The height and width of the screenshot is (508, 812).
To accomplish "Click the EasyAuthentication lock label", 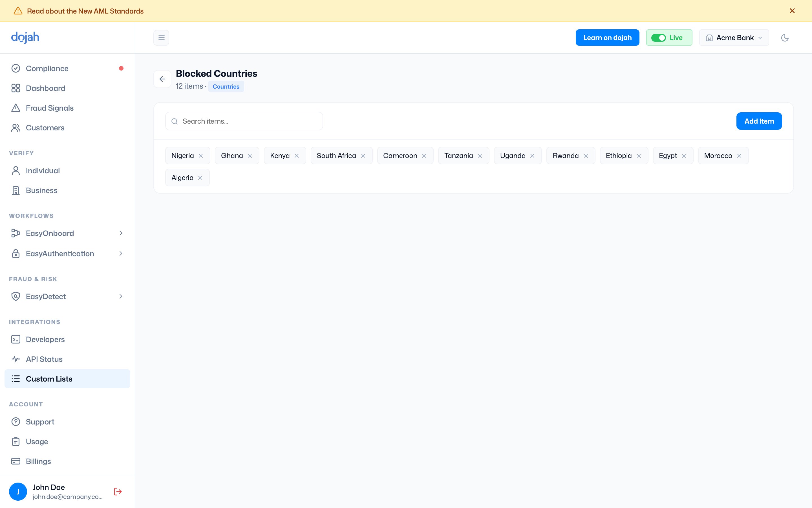I will pyautogui.click(x=60, y=254).
